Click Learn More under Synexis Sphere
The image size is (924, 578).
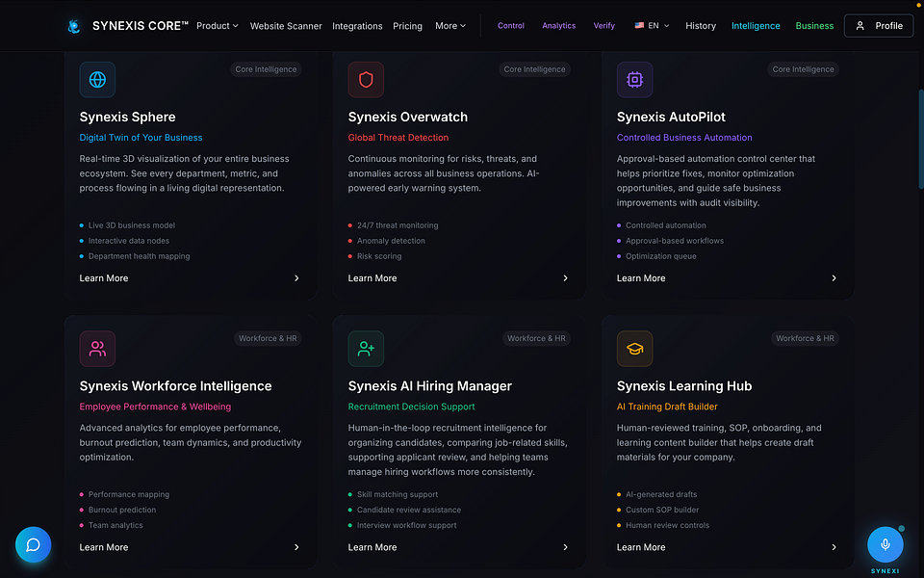(104, 278)
